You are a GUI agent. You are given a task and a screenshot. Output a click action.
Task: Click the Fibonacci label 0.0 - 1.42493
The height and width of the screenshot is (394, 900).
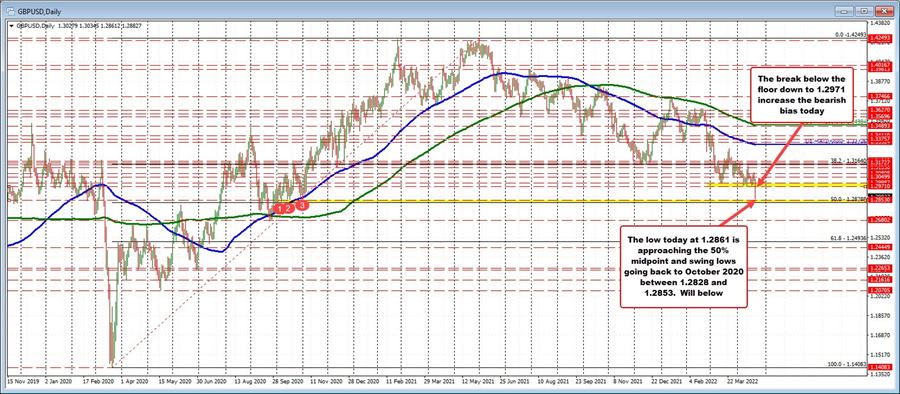coord(850,35)
